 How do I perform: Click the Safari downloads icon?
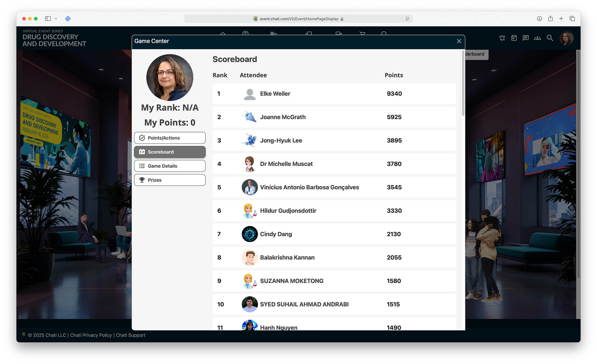click(x=539, y=19)
